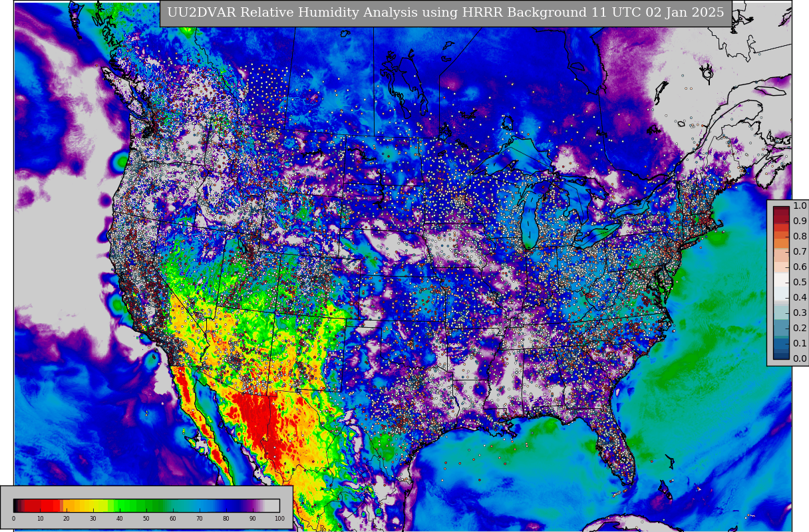This screenshot has width=809, height=532.
Task: Click the '0.1' label on the right colorbar
Action: coord(800,344)
